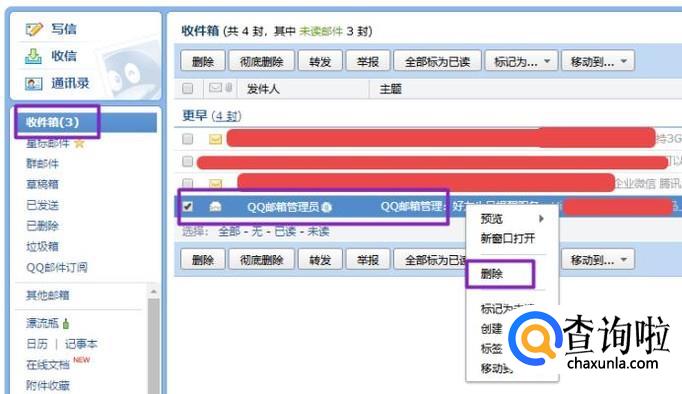Viewport: 682px width, 394px height.
Task: Uncheck the QQ邮箱管理员 email checkbox
Action: tap(187, 207)
